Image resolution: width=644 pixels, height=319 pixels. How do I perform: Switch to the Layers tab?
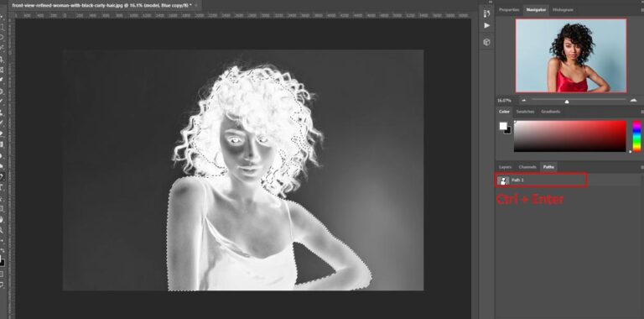click(505, 167)
